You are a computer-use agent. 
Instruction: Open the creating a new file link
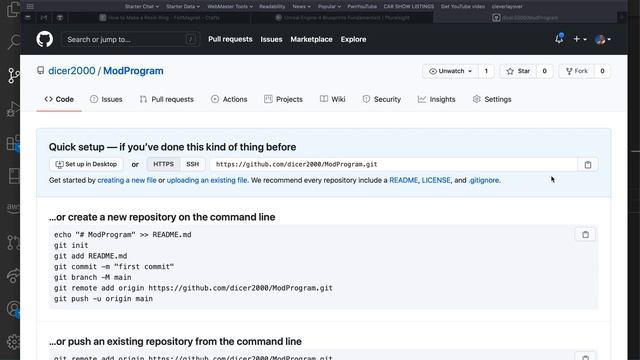pyautogui.click(x=127, y=180)
